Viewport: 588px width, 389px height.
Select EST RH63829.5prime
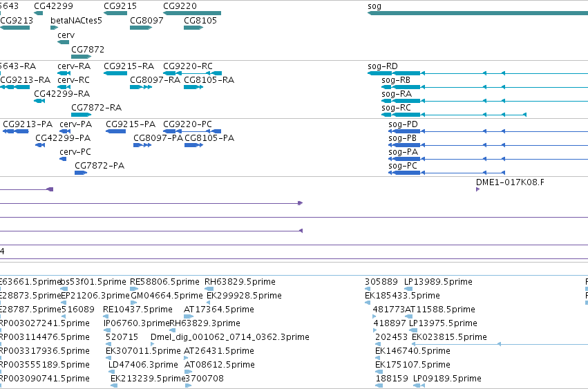(x=240, y=282)
